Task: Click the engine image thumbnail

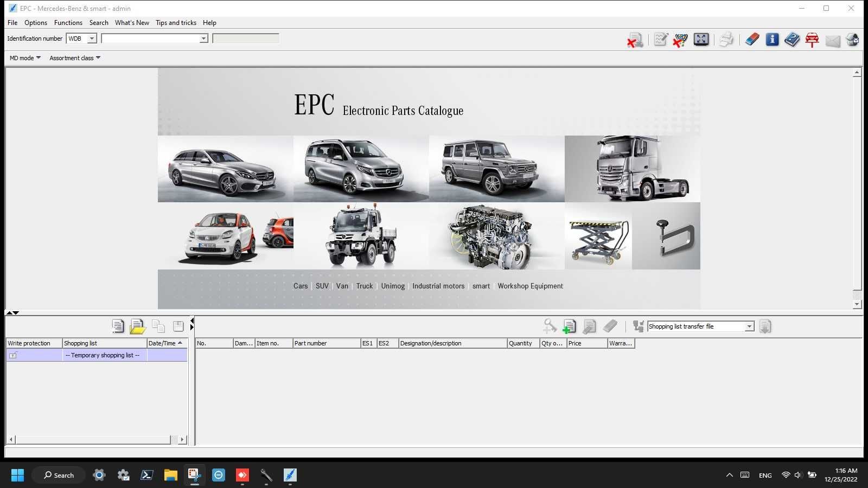Action: (x=497, y=236)
